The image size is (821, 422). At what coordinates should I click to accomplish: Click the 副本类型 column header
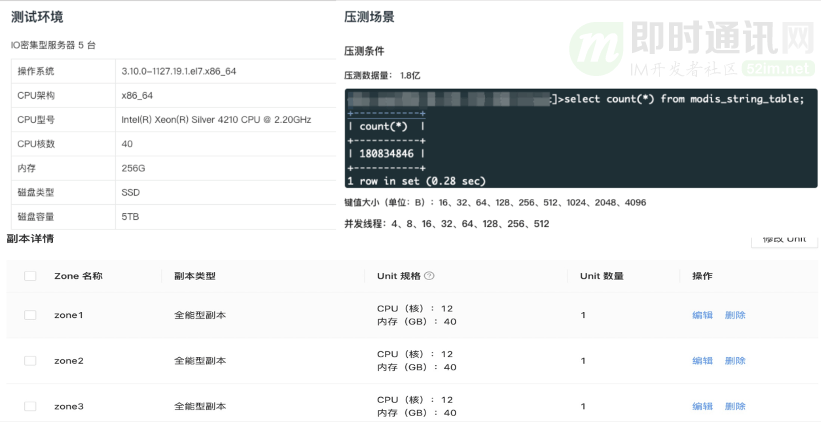pyautogui.click(x=195, y=276)
